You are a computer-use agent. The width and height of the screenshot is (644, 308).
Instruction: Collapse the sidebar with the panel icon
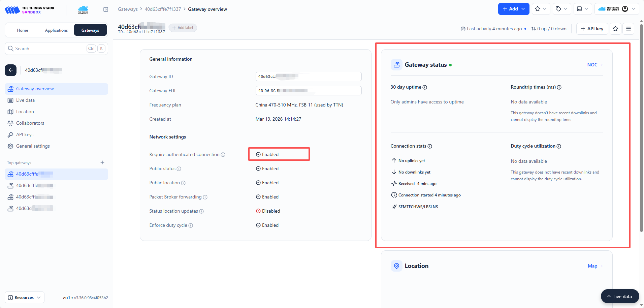pos(106,9)
